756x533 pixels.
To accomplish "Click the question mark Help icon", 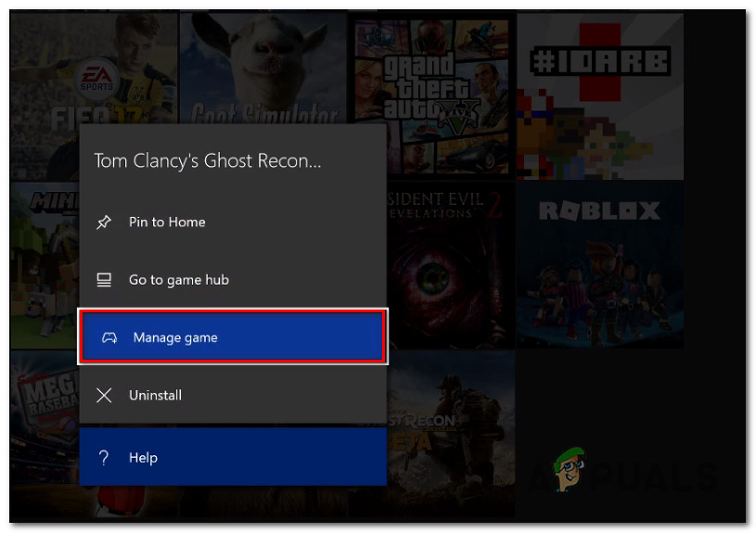I will [103, 457].
